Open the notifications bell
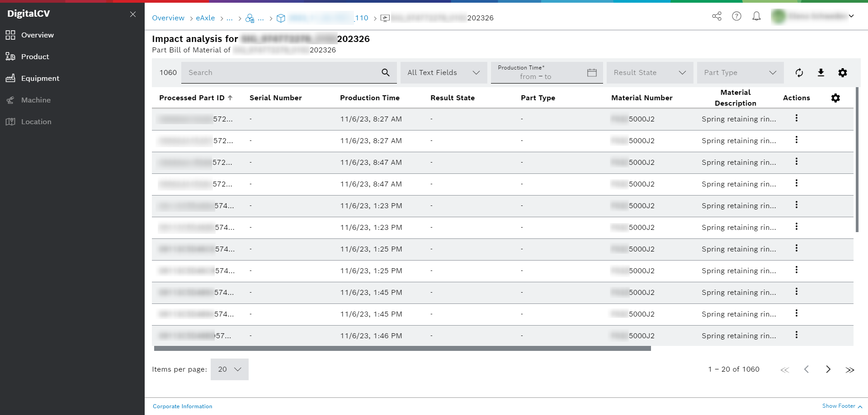The image size is (868, 415). (756, 16)
